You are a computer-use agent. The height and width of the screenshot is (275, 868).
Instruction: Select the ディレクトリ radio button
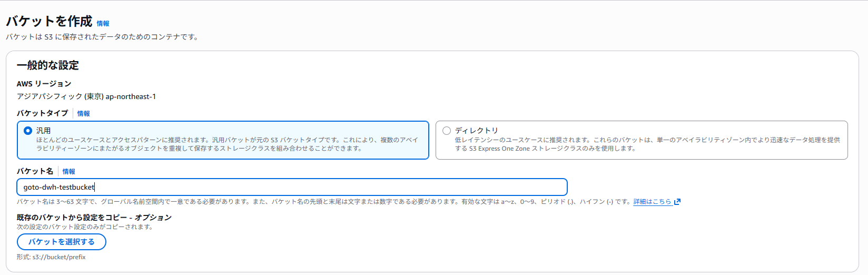click(x=447, y=131)
